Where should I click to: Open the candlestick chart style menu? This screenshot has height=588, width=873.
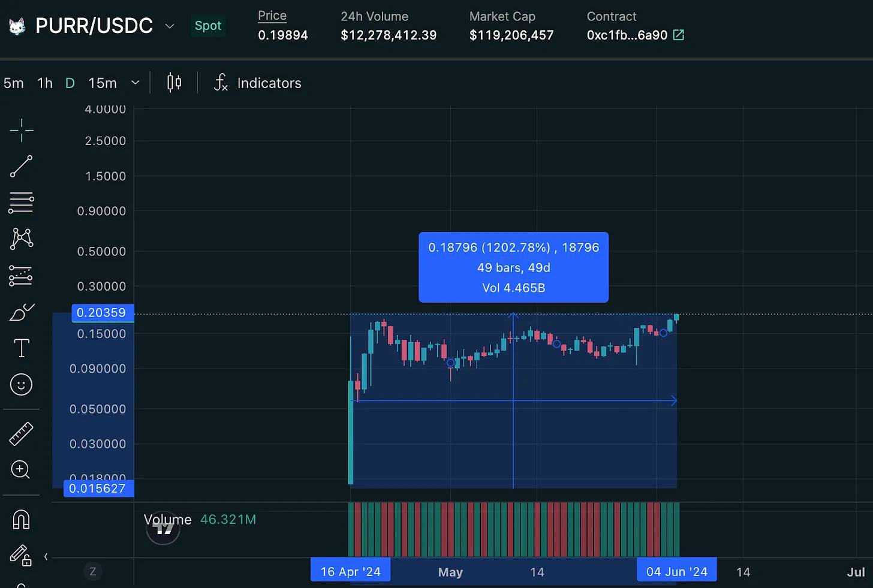(174, 83)
